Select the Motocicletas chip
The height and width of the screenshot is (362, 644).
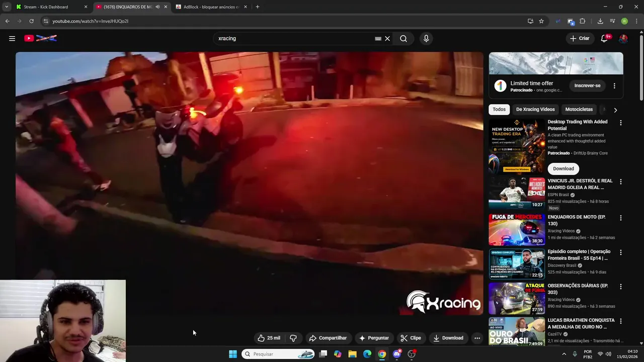(x=579, y=109)
